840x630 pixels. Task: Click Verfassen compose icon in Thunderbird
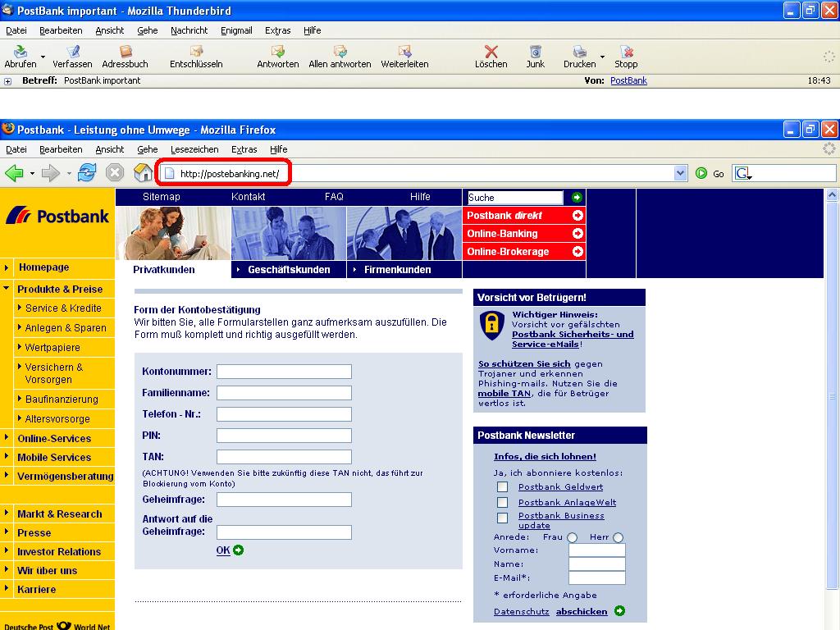click(x=73, y=52)
